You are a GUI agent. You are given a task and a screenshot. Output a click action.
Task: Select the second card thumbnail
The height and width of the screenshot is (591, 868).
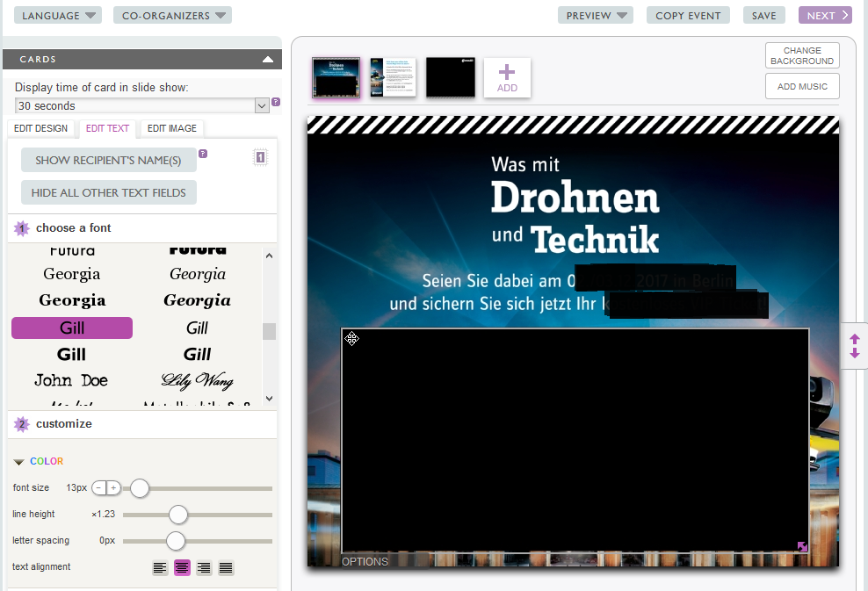[x=393, y=78]
